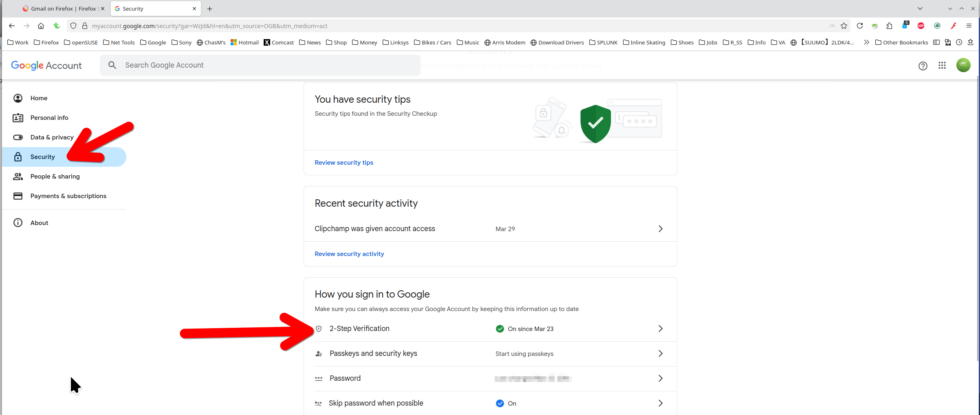Open the Firefox bookmarks folder
Viewport: 980px width, 415px height.
[46, 42]
